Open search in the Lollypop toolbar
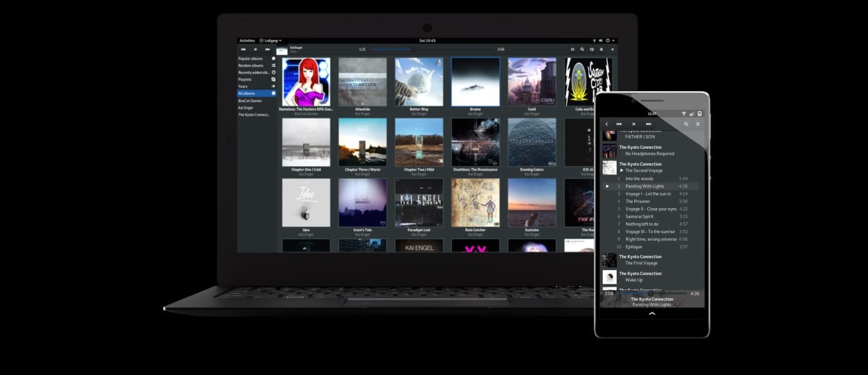Screen dimensions: 868x375 (x=582, y=49)
